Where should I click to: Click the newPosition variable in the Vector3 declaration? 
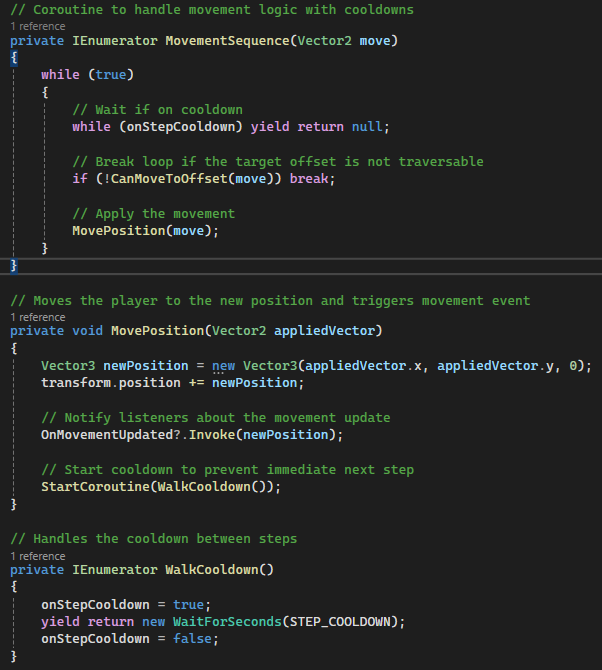(x=146, y=366)
